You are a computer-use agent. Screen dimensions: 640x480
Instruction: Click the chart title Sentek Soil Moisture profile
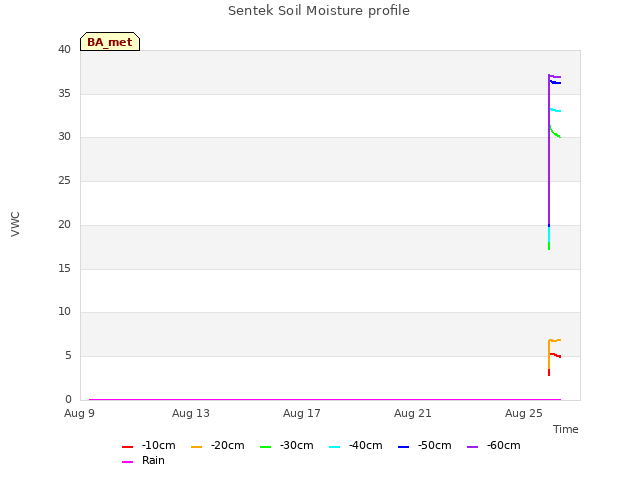point(319,11)
